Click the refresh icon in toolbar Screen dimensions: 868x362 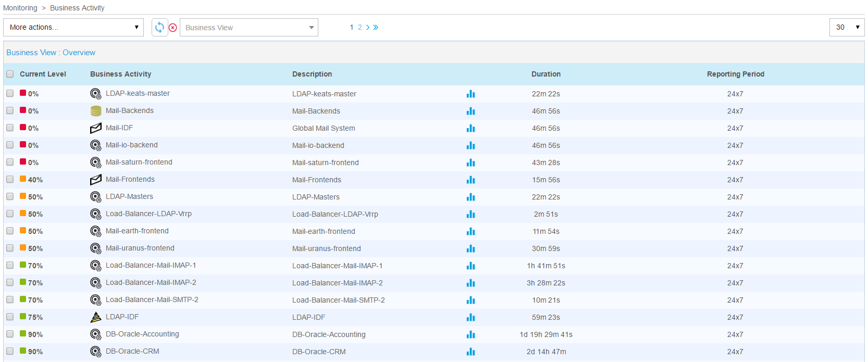(159, 27)
